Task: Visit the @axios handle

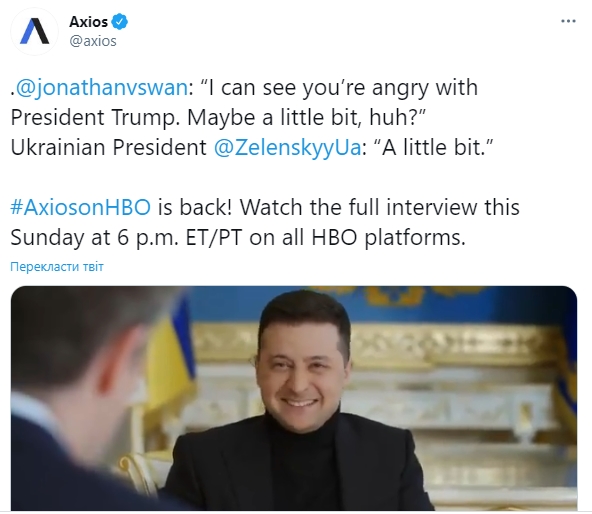Action: click(93, 41)
